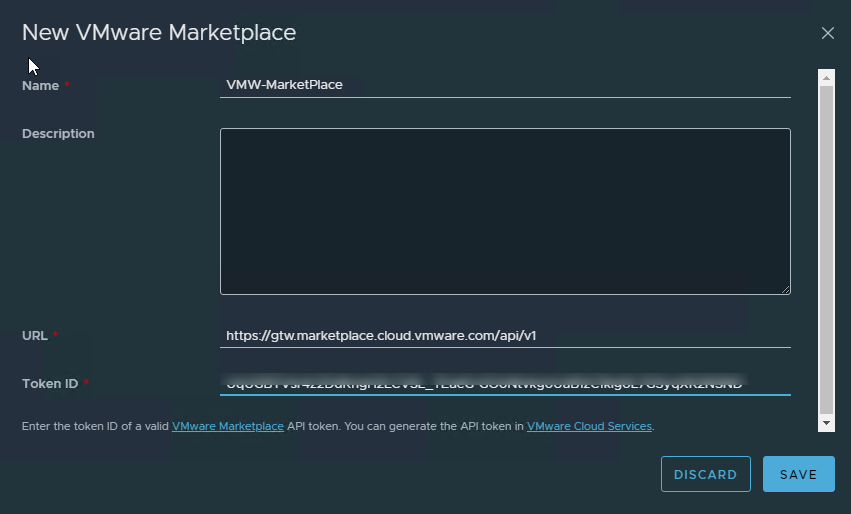This screenshot has width=851, height=514.
Task: Click the DISCARD button
Action: (705, 474)
